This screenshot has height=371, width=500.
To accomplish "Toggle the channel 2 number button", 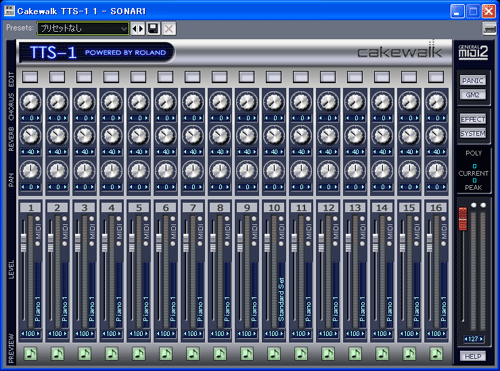I will pos(58,208).
